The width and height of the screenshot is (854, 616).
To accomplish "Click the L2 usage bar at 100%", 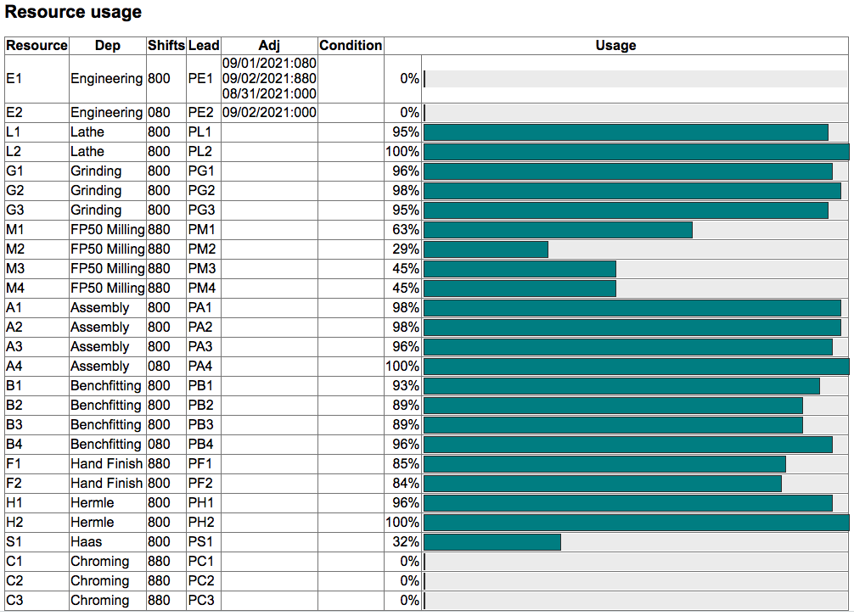I will click(x=636, y=152).
